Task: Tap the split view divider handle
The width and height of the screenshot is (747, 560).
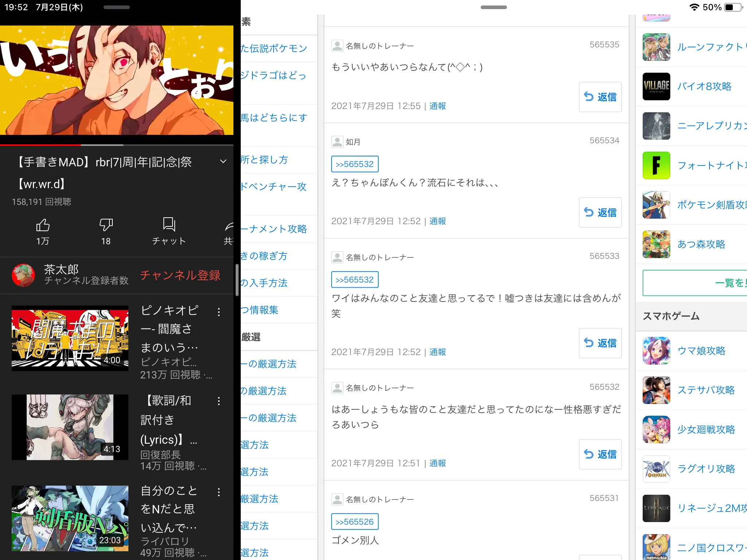Action: 237,280
